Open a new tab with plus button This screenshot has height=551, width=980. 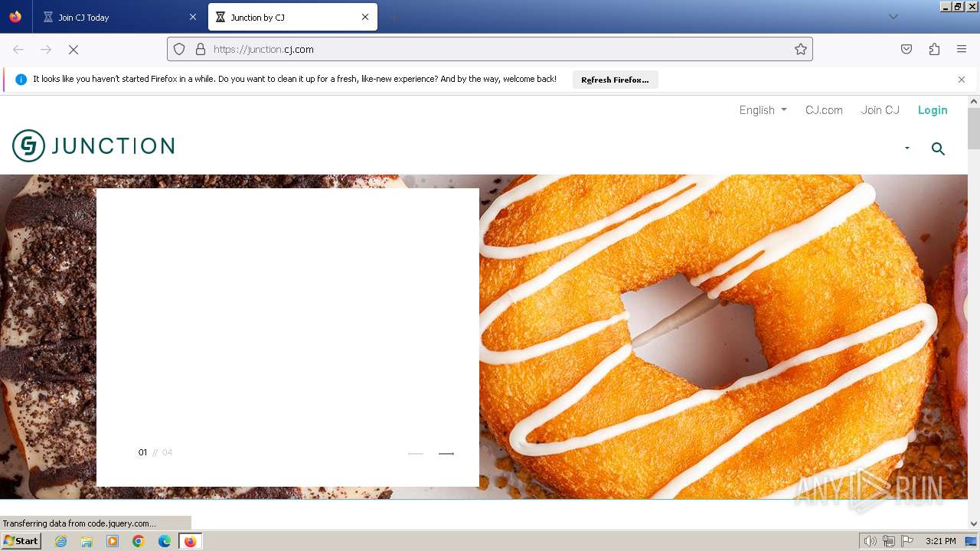(394, 17)
